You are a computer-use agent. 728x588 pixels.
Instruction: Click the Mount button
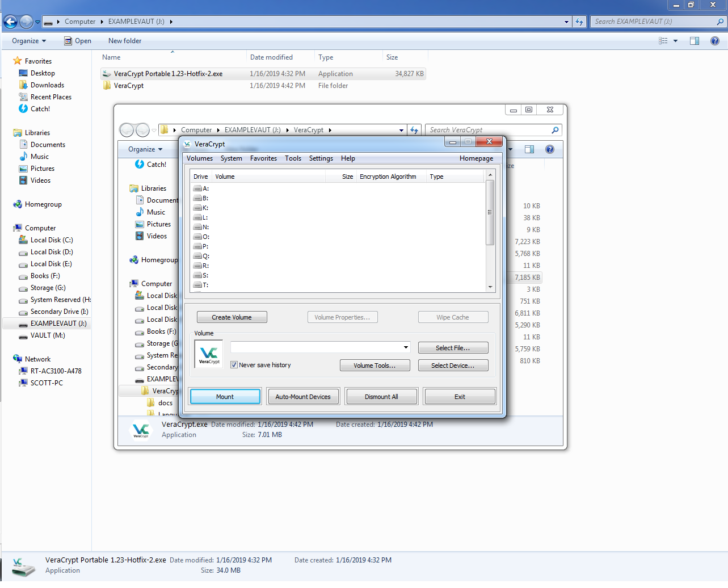point(225,397)
